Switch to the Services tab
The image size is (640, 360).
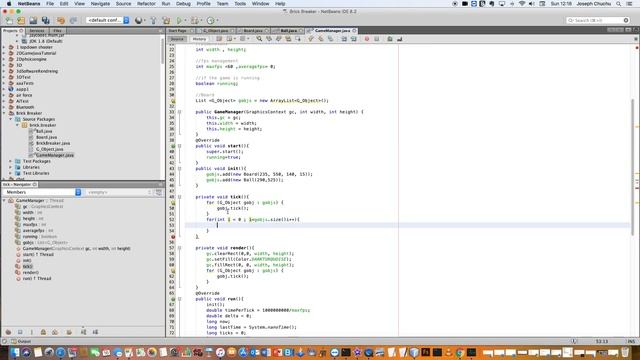(x=36, y=31)
